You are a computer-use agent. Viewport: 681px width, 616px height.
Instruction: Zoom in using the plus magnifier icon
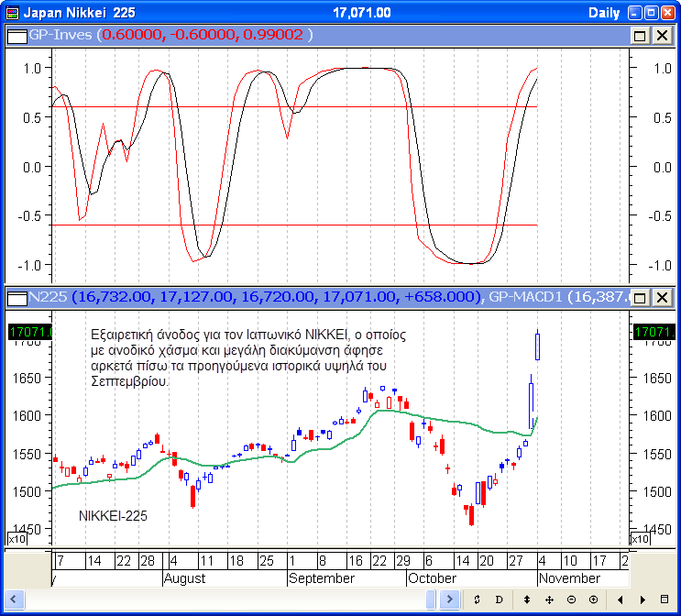click(x=594, y=599)
